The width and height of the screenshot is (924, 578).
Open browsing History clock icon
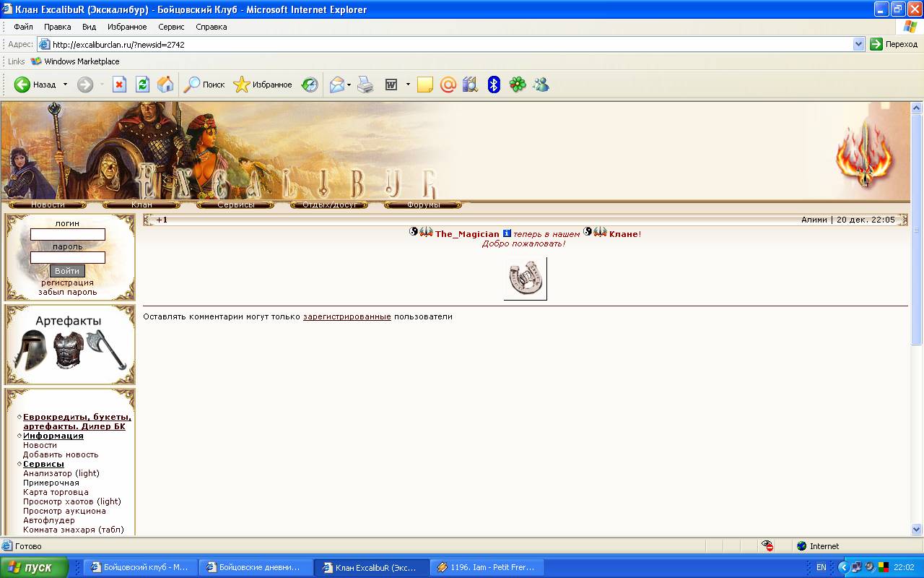(x=310, y=85)
